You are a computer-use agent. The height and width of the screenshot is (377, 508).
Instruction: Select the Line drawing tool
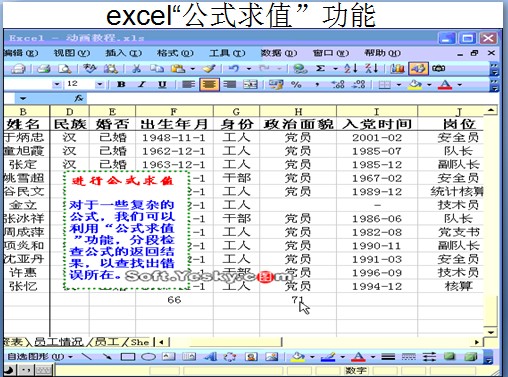(x=87, y=357)
